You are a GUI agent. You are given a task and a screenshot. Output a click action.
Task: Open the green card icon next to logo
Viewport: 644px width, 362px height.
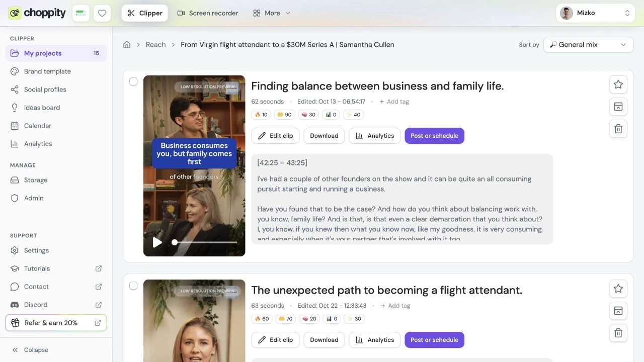(x=80, y=13)
